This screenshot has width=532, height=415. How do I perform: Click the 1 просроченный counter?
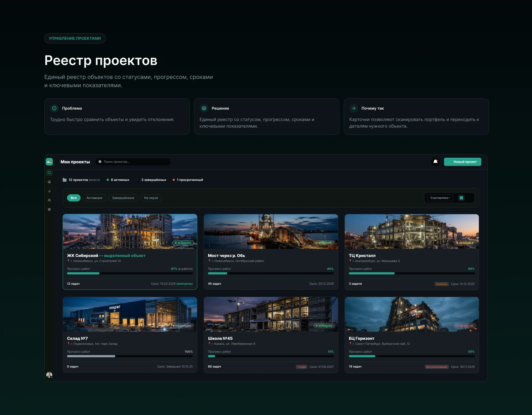coord(188,180)
